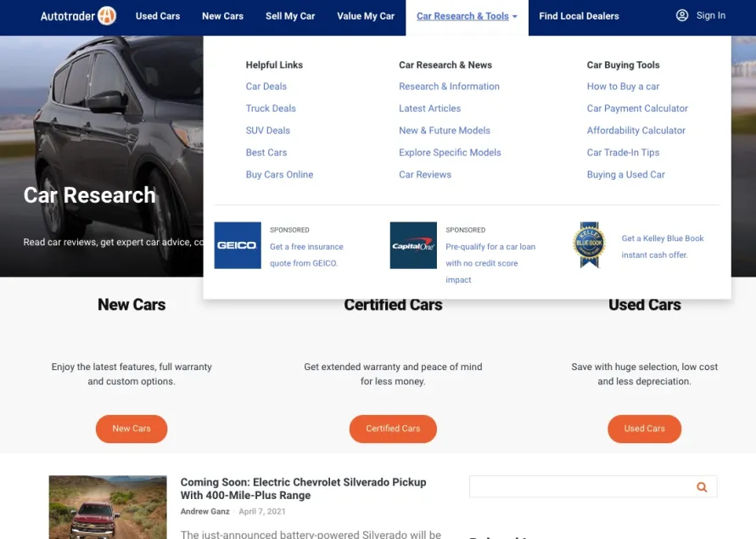This screenshot has height=539, width=756.
Task: Click the orange search magnifier icon
Action: click(702, 487)
